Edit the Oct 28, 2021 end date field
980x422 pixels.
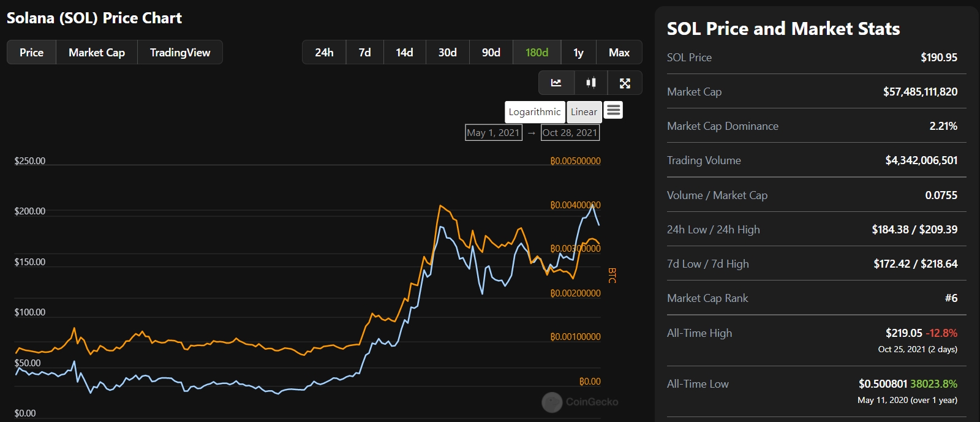click(x=570, y=133)
